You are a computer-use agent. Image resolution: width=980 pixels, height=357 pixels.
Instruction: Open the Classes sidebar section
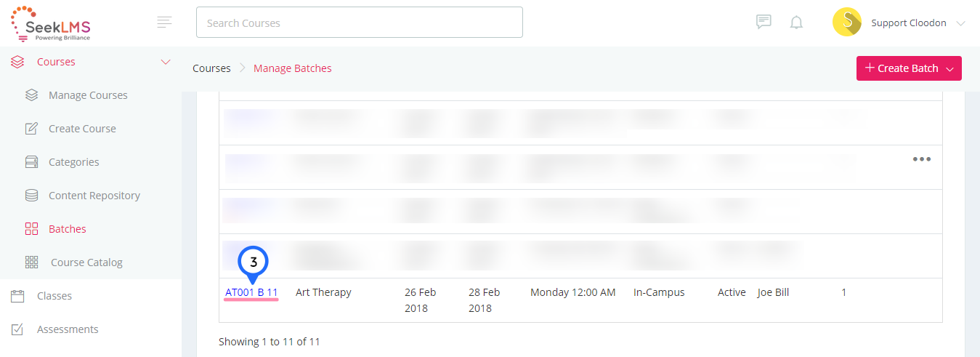(x=54, y=296)
